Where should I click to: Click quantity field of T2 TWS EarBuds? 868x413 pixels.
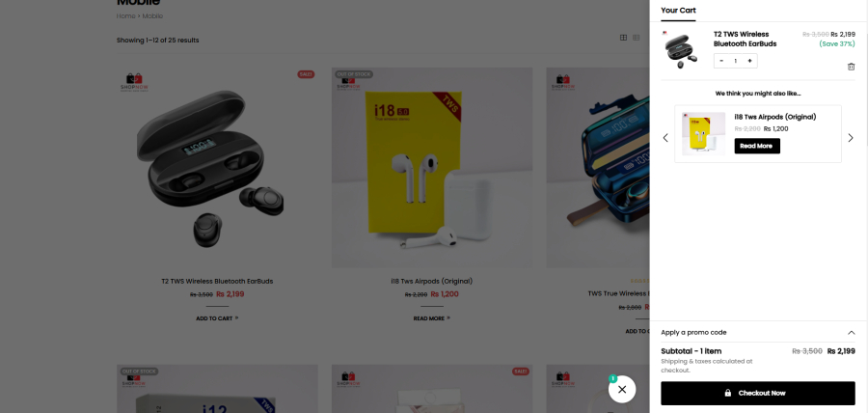pyautogui.click(x=735, y=61)
